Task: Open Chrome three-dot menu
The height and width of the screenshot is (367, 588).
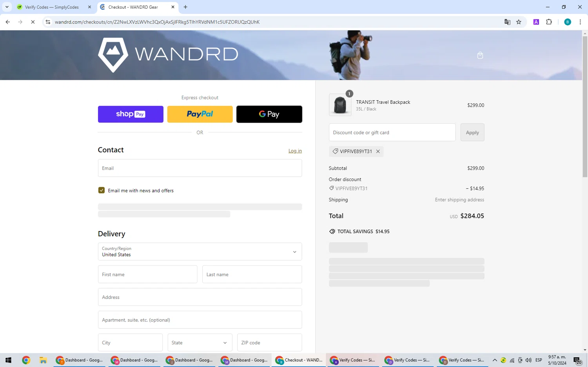Action: click(580, 22)
